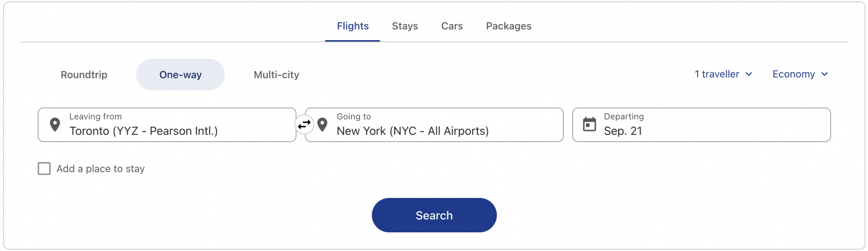Select the Flights tab
The height and width of the screenshot is (251, 868).
click(352, 26)
